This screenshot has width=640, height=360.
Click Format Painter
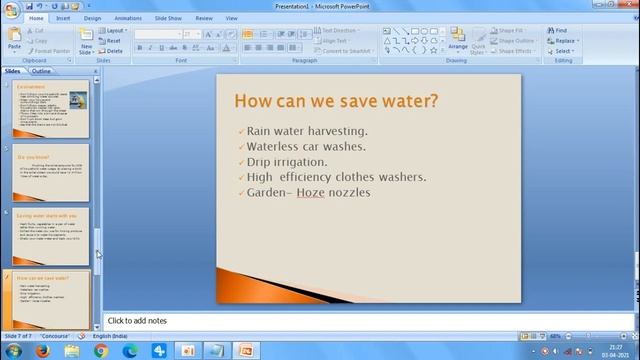click(49, 51)
